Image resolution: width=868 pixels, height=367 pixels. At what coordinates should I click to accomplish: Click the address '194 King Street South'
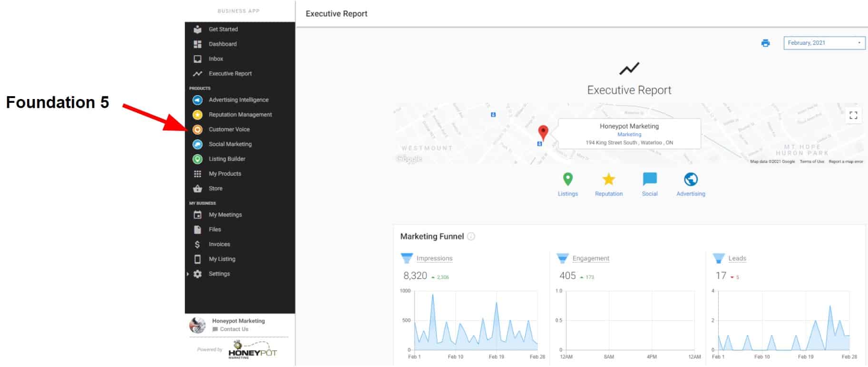(x=611, y=143)
